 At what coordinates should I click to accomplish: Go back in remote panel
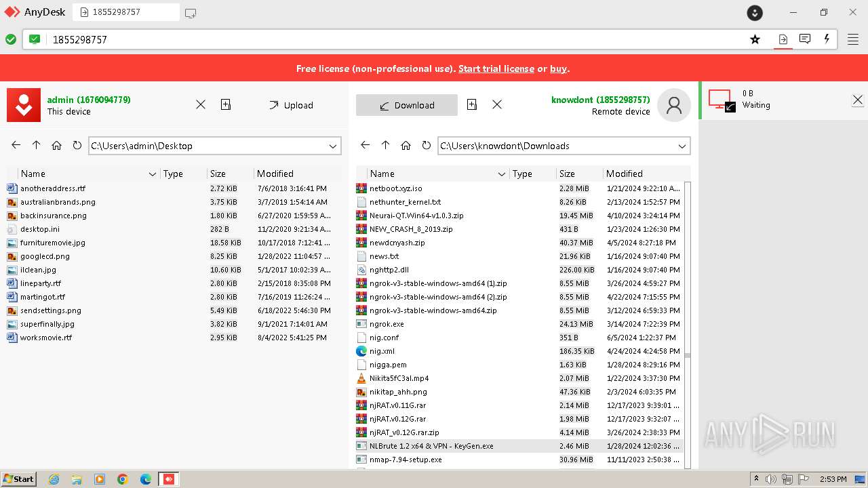coord(366,145)
